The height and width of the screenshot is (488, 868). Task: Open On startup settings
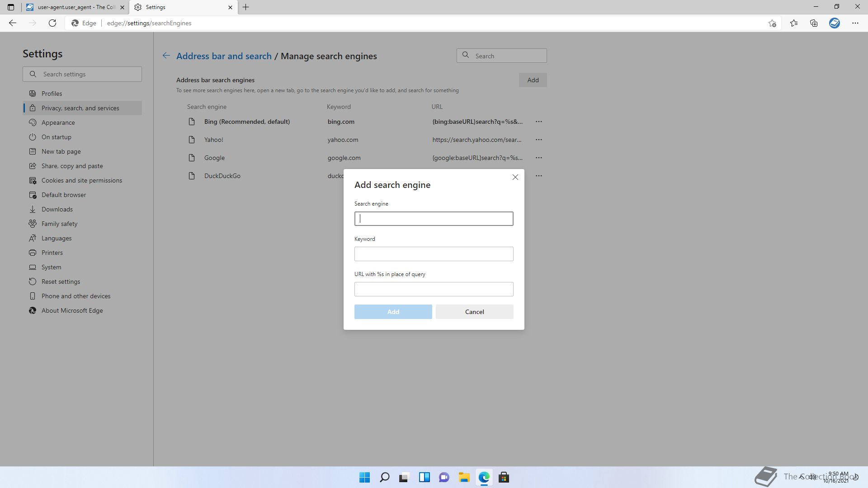82,137
